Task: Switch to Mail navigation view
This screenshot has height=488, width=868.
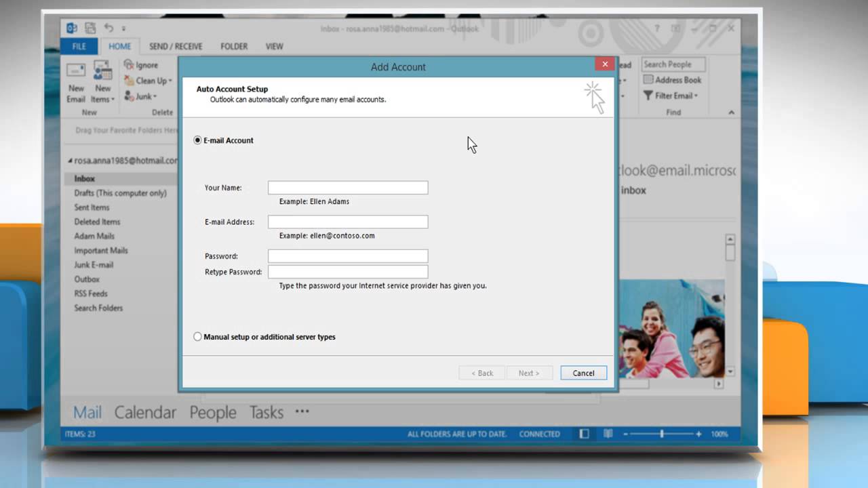Action: [87, 412]
